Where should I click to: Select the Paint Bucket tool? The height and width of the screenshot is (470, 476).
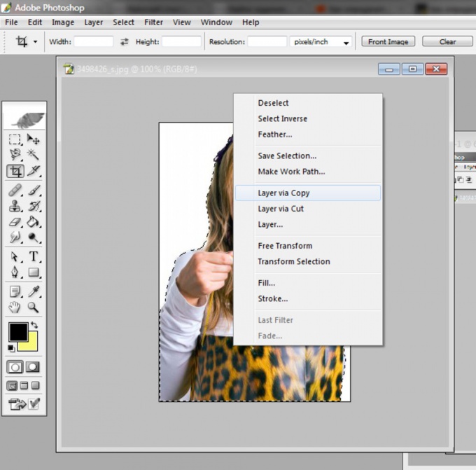pyautogui.click(x=33, y=222)
